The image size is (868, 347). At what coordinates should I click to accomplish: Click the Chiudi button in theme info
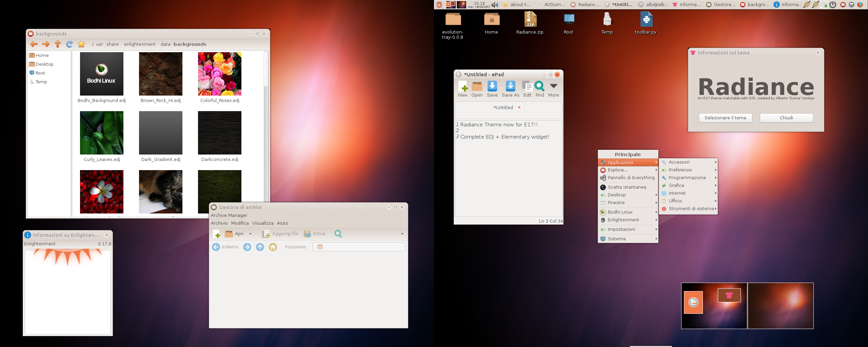click(x=786, y=118)
